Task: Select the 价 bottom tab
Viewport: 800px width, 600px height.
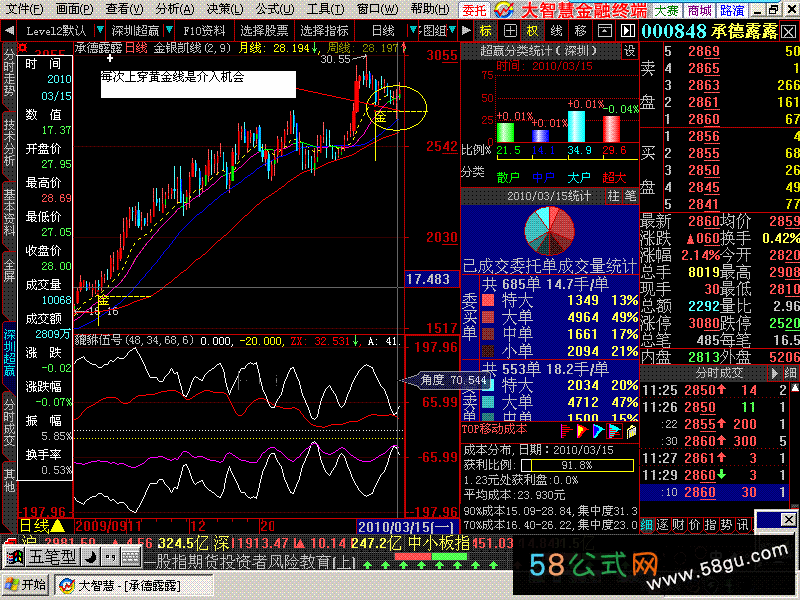Action: click(x=694, y=525)
